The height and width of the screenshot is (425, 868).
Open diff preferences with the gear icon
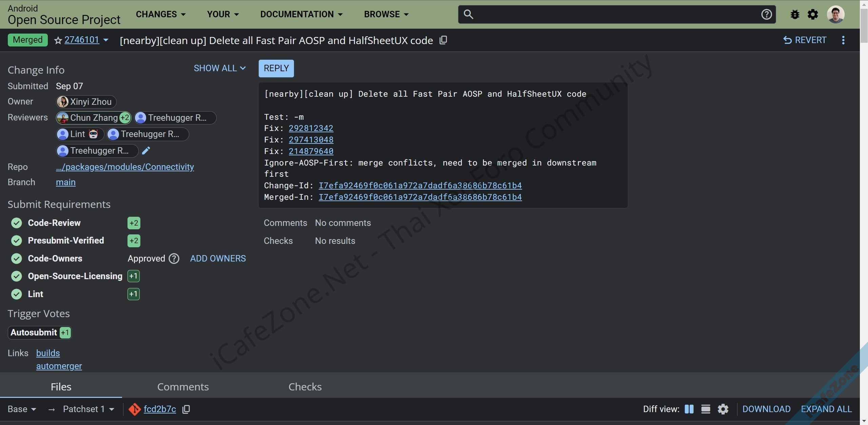(723, 409)
